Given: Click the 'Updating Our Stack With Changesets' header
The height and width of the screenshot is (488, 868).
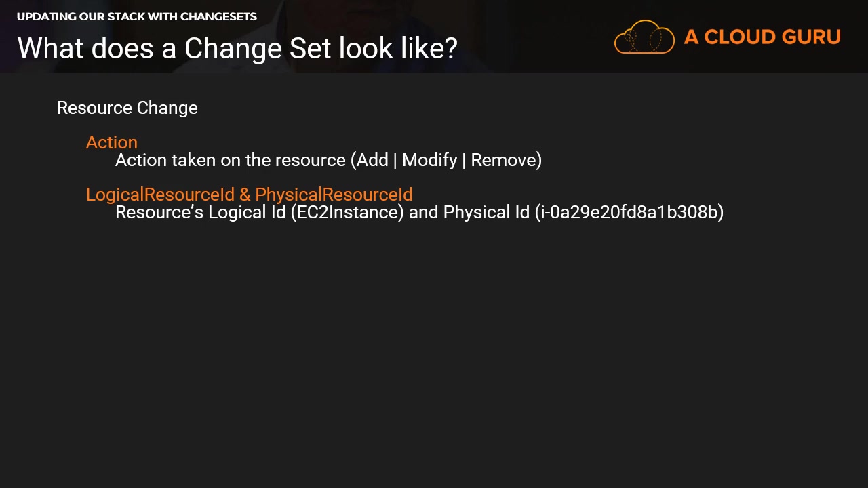Looking at the screenshot, I should pos(136,16).
